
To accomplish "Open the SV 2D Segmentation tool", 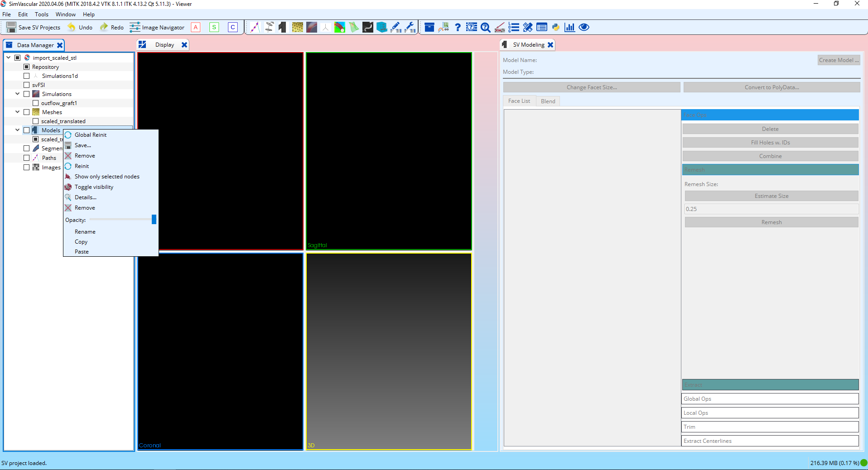I will click(270, 27).
